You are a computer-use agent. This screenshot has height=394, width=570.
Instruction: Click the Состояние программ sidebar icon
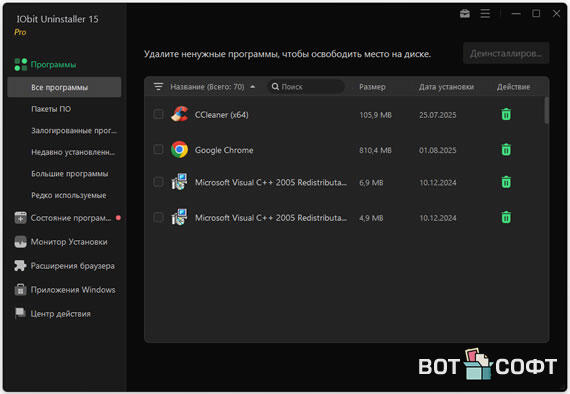tap(20, 218)
